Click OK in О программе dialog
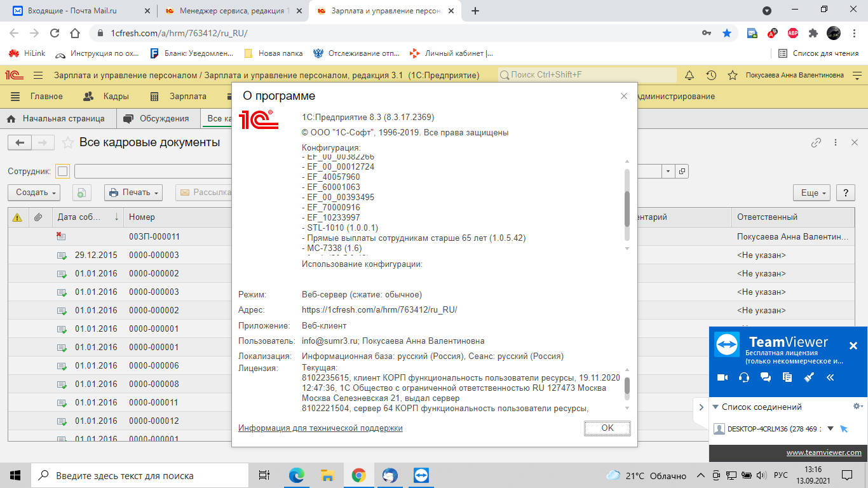 pyautogui.click(x=607, y=428)
